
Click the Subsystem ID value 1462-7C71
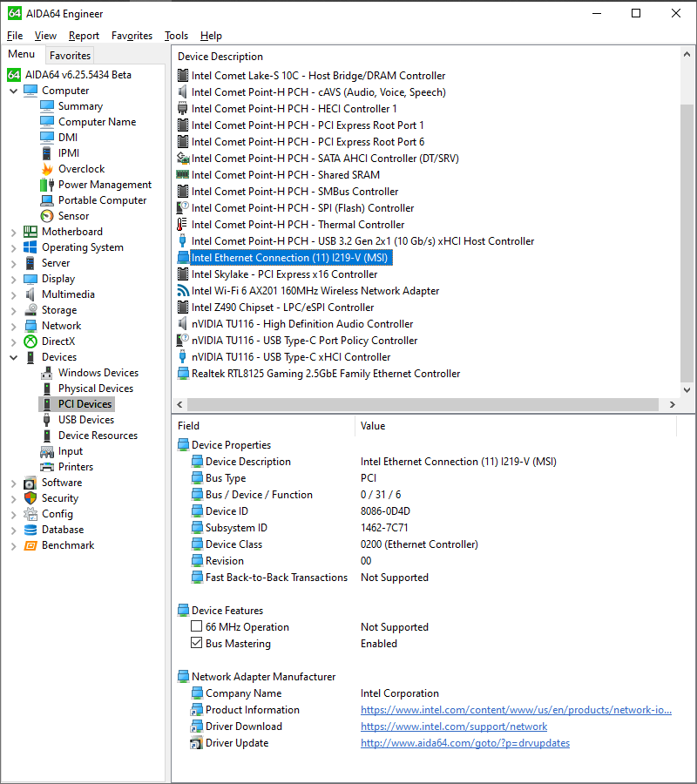click(x=384, y=528)
